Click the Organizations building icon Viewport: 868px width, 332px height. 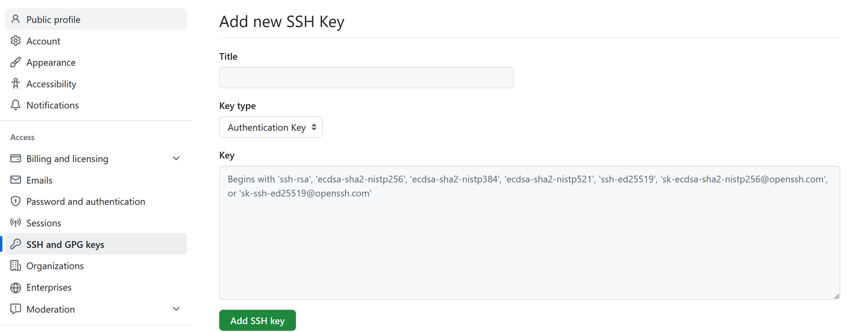tap(16, 266)
